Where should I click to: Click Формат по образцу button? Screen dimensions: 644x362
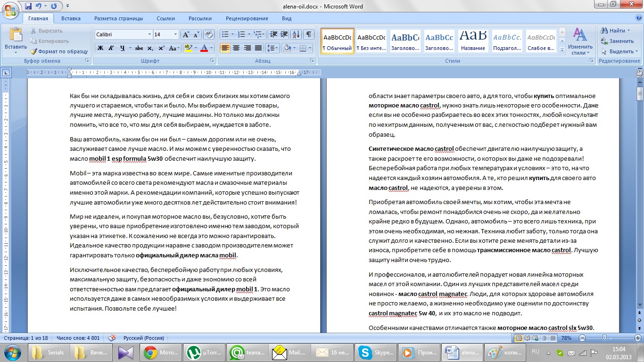(59, 51)
